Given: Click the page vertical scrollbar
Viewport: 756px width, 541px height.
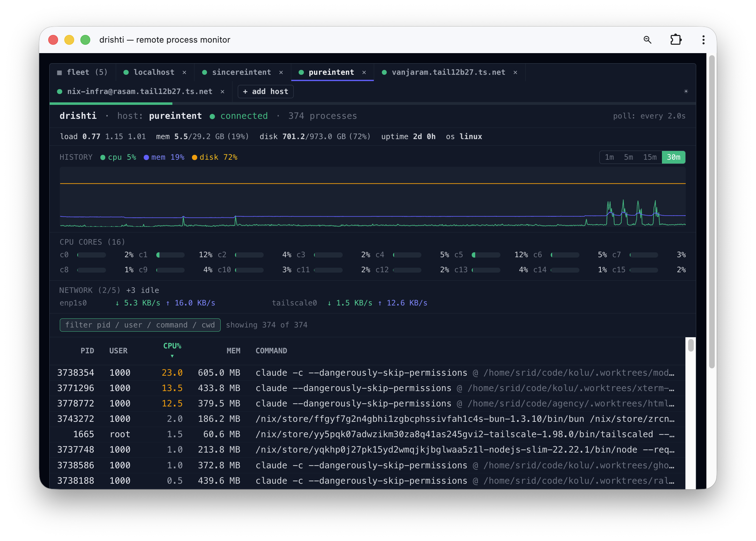Looking at the screenshot, I should pyautogui.click(x=712, y=212).
